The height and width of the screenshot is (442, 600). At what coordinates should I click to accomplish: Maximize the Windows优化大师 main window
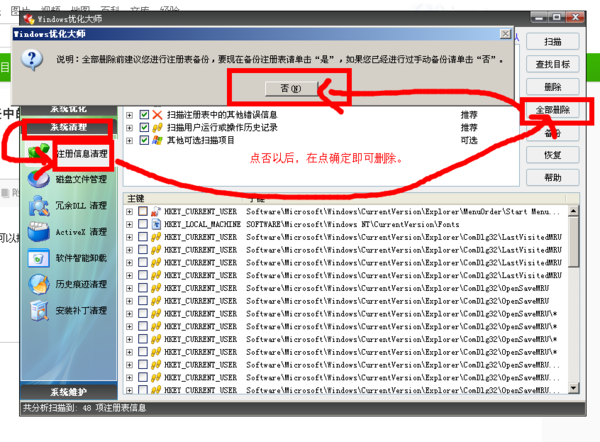pyautogui.click(x=557, y=17)
